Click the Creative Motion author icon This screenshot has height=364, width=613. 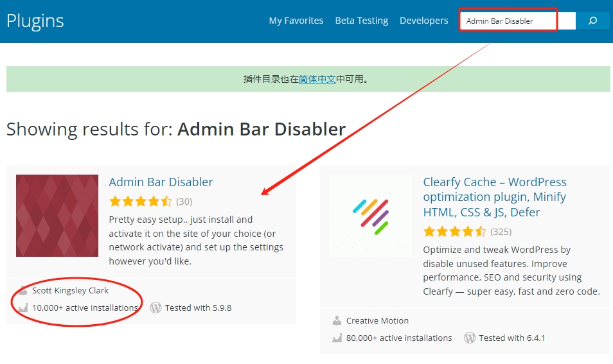[337, 320]
